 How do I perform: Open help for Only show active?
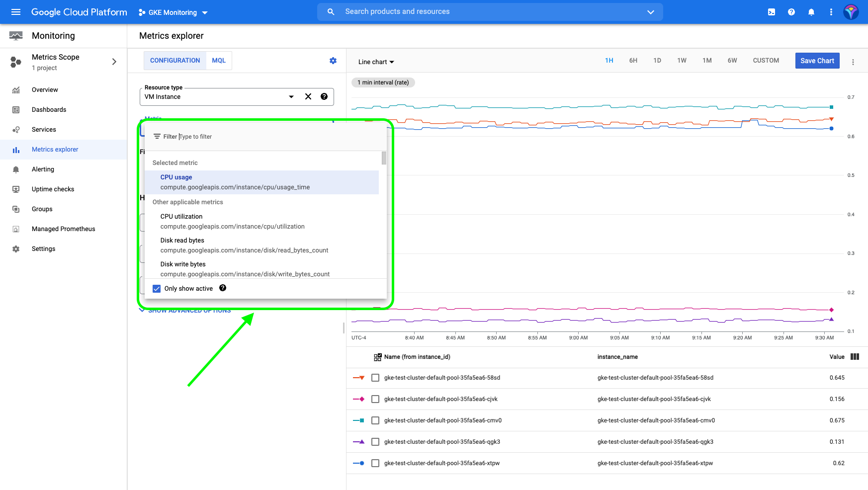tap(223, 288)
